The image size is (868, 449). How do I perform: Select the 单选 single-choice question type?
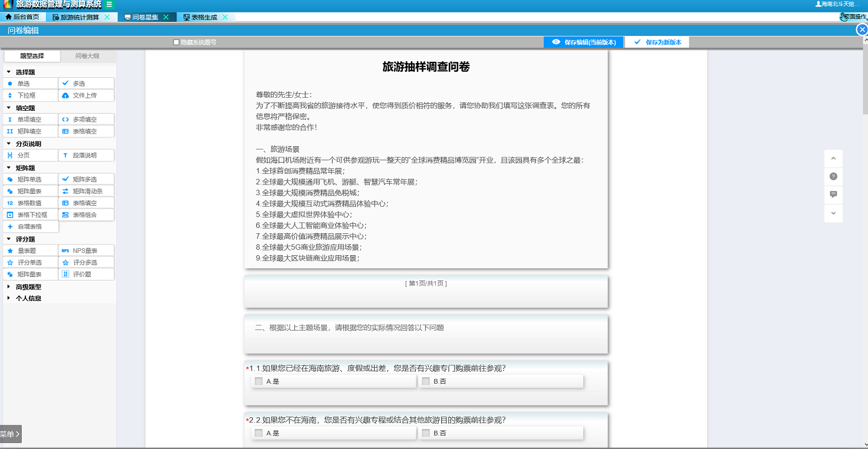click(x=30, y=82)
